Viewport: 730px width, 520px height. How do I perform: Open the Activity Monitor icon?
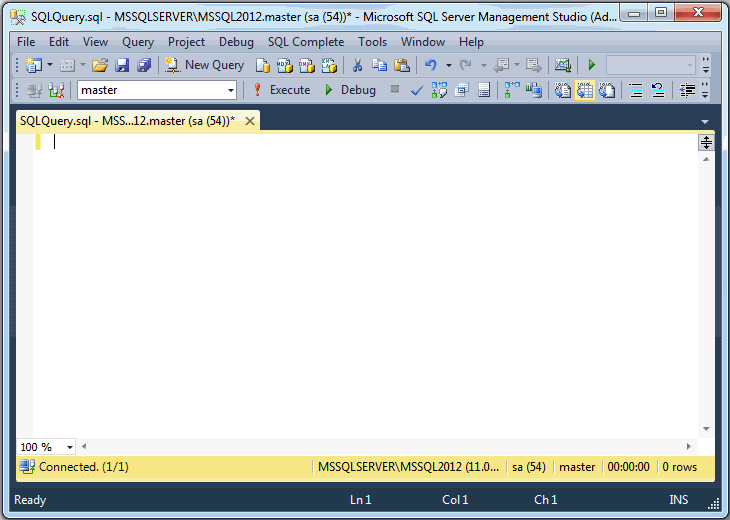[563, 65]
